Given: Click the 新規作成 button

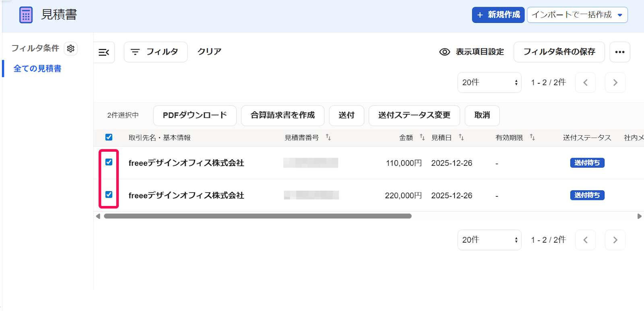Looking at the screenshot, I should point(498,15).
